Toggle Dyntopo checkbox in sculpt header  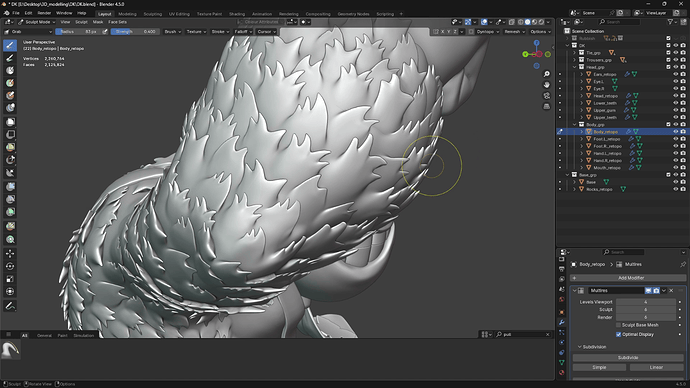471,32
